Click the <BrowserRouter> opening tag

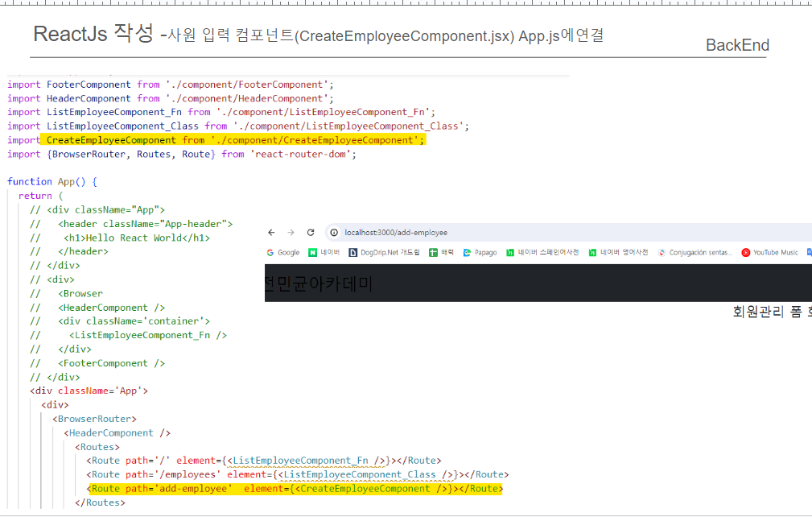[x=94, y=419]
